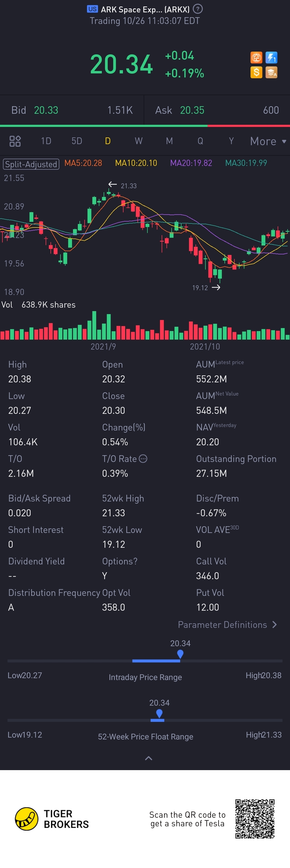The height and width of the screenshot is (868, 290).
Task: Tap the AUM Latest price value 552.2M
Action: 211,379
